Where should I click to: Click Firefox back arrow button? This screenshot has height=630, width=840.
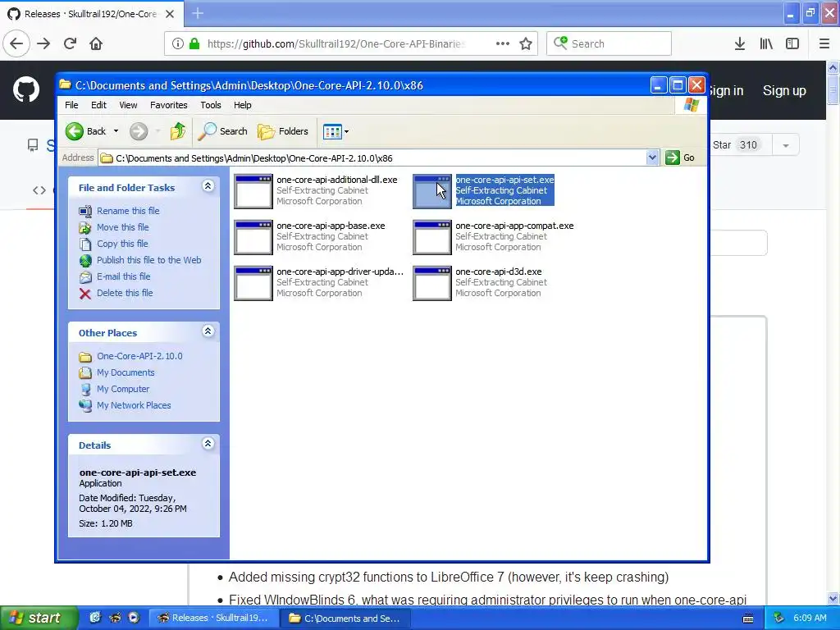[16, 43]
